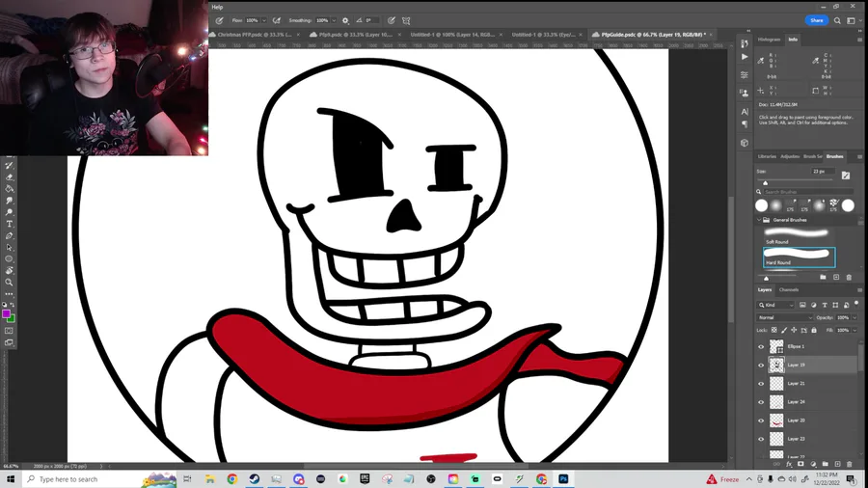Open Photoshop in the Windows taskbar
The image size is (868, 488).
point(563,479)
